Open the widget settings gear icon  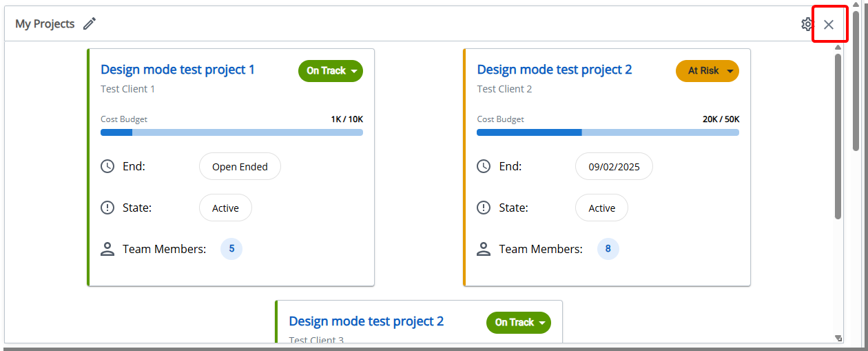pos(807,25)
